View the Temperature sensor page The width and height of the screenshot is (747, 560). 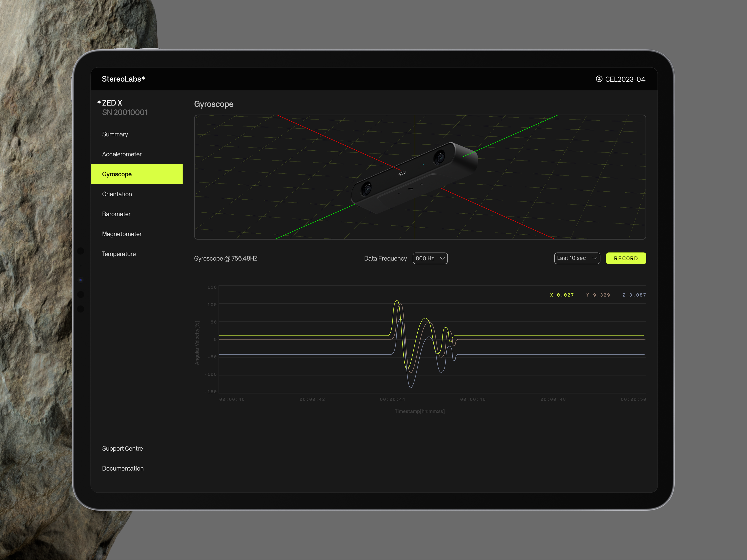(119, 254)
